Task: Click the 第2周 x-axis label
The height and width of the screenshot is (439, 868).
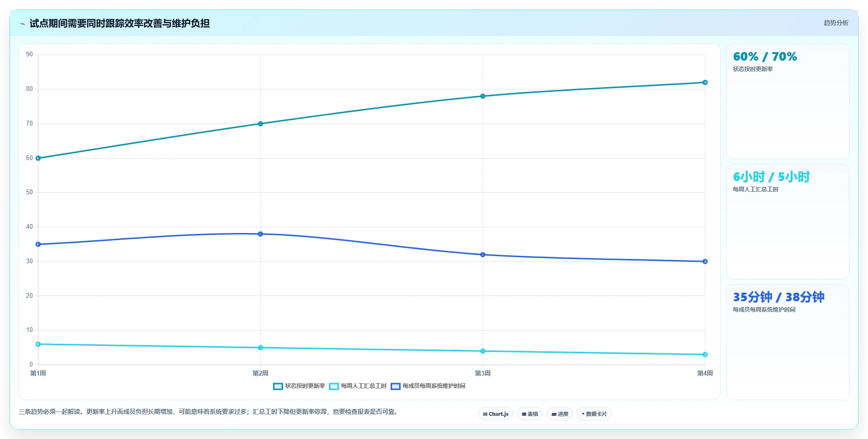Action: pos(260,373)
